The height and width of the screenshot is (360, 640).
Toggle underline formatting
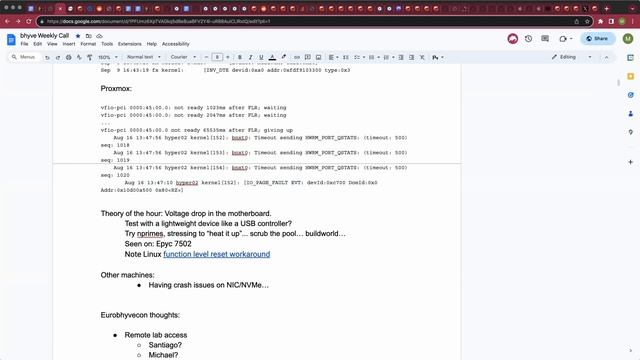(261, 58)
